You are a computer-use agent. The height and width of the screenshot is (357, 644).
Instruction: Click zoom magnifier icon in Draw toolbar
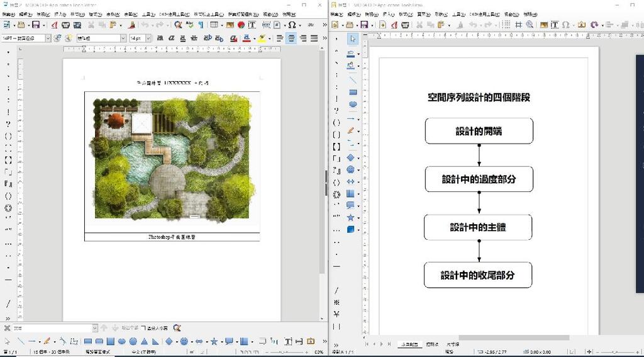(530, 25)
